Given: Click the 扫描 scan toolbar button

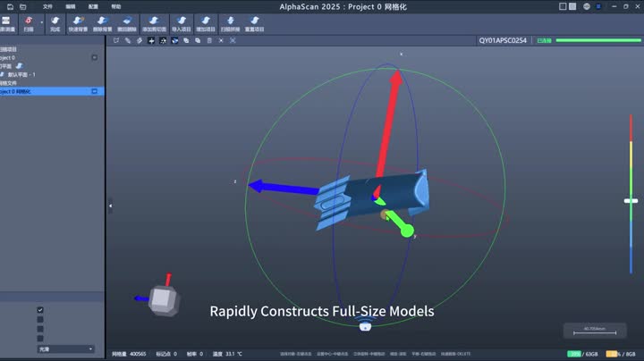Looking at the screenshot, I should (x=29, y=24).
